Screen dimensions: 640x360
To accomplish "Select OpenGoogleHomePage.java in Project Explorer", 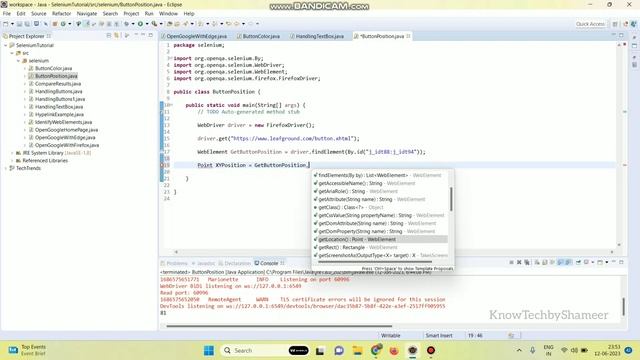I will pyautogui.click(x=66, y=130).
